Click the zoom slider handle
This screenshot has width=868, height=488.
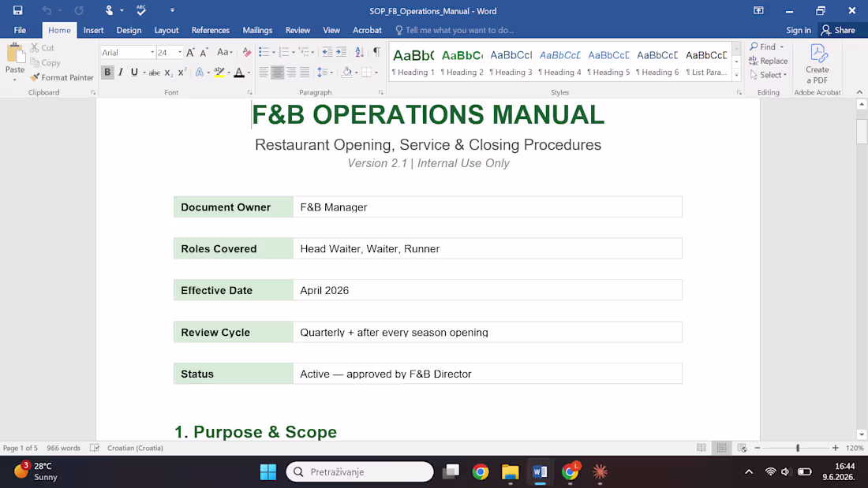798,448
